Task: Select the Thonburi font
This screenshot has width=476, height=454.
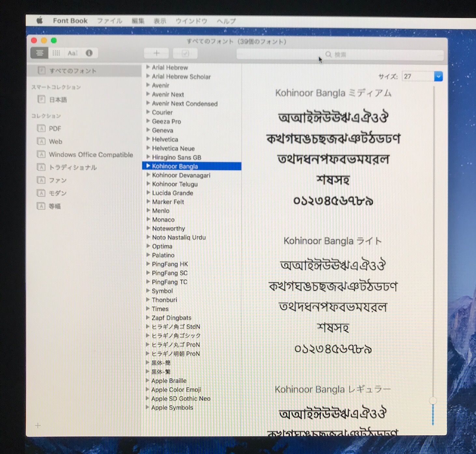Action: click(164, 300)
